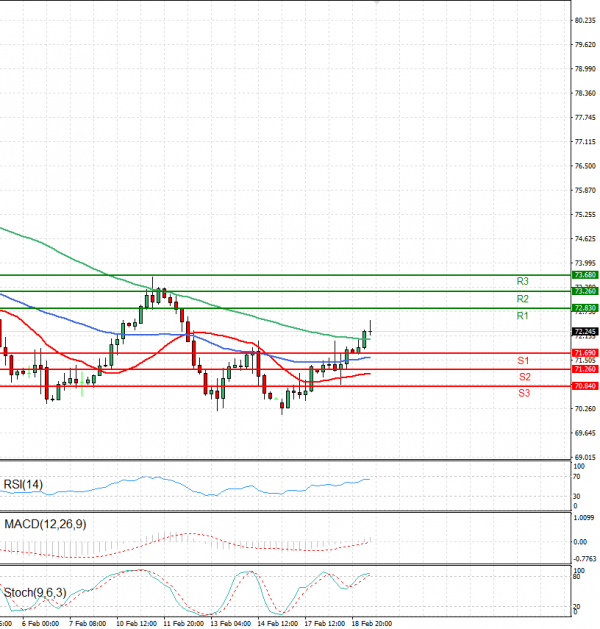The height and width of the screenshot is (629, 600).
Task: Click the Stoch(9,6,3) indicator label
Action: pyautogui.click(x=35, y=592)
